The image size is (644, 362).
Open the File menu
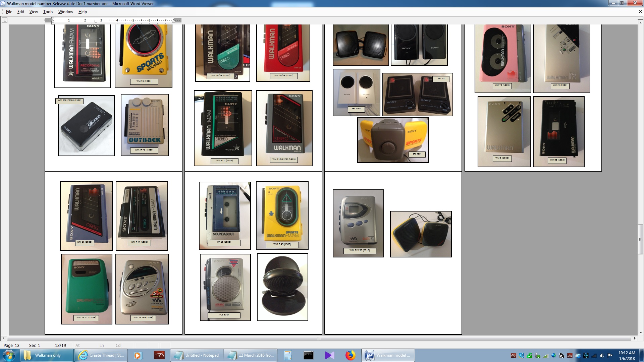pyautogui.click(x=9, y=12)
